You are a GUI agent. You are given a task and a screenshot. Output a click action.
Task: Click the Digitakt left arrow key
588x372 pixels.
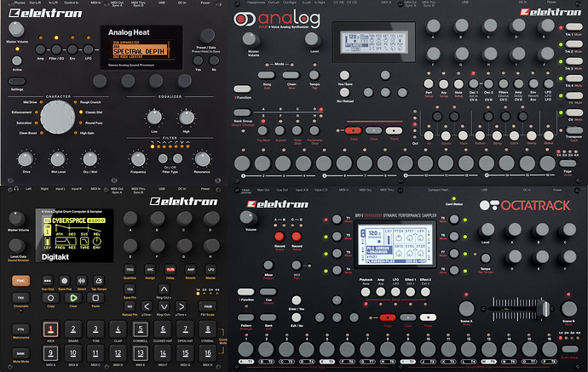coord(147,306)
